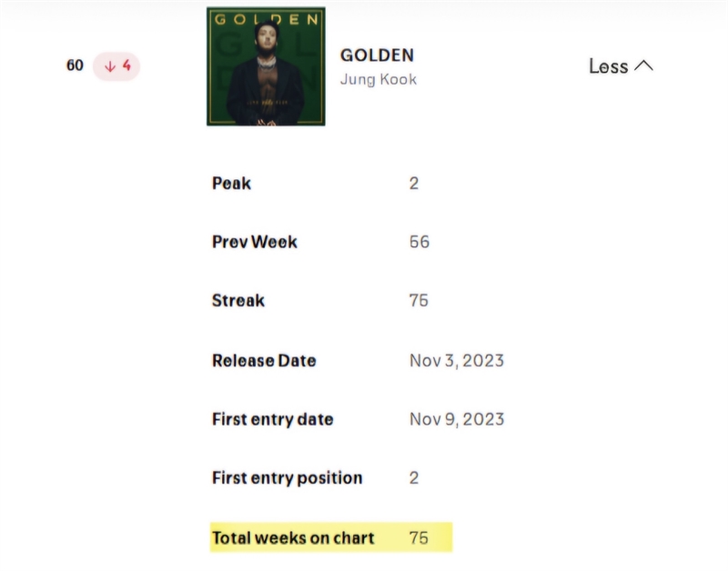This screenshot has height=571, width=728.
Task: Click the highlighted Total weeks on chart label
Action: [293, 537]
